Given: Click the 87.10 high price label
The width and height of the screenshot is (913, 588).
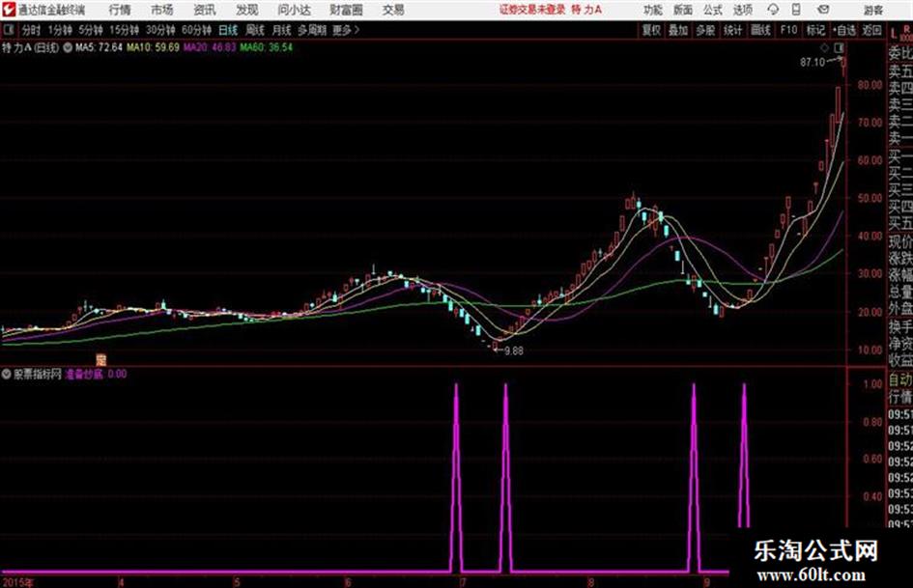Looking at the screenshot, I should (813, 62).
